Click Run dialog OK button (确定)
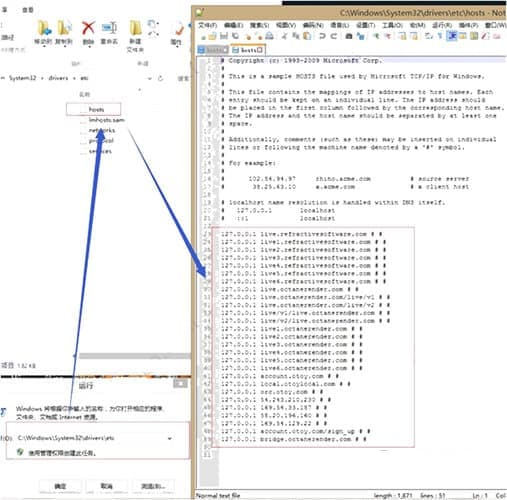 coord(60,486)
